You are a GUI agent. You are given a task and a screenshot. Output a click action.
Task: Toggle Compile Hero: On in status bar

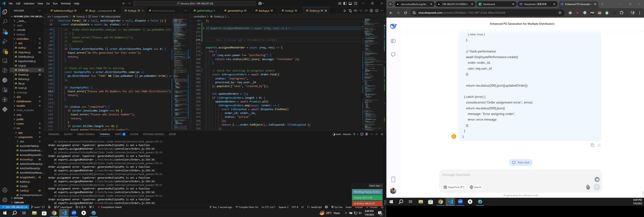(247, 207)
